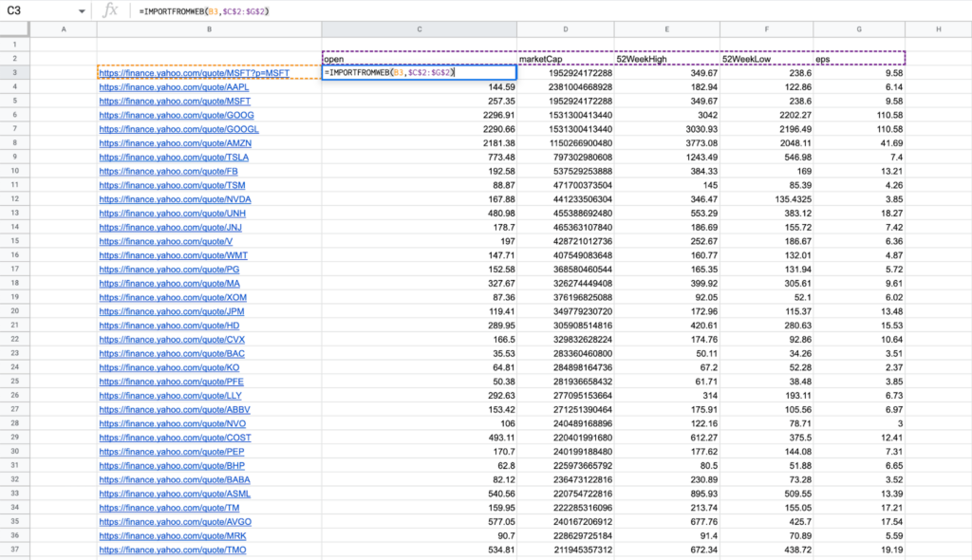Viewport: 972px width, 560px height.
Task: Open the quote/BABA link
Action: pos(175,480)
